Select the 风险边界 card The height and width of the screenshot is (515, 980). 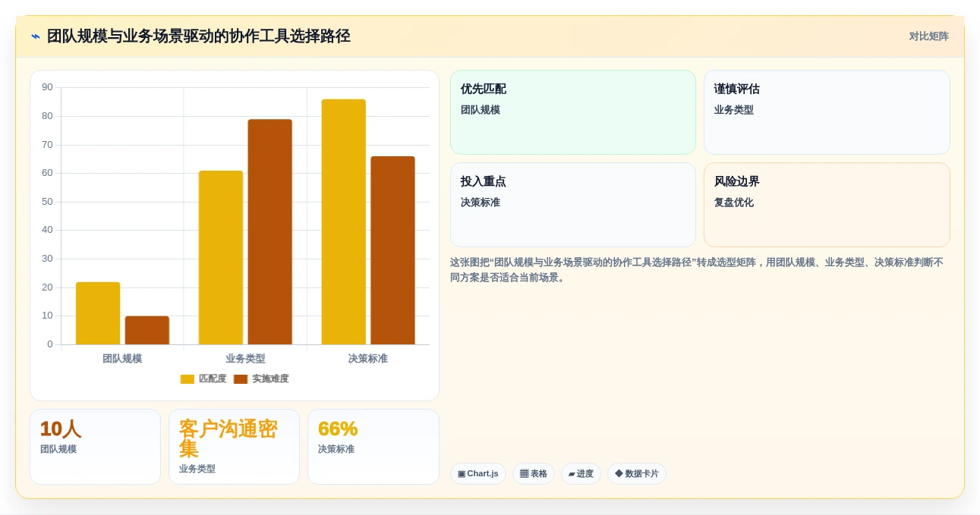[827, 205]
